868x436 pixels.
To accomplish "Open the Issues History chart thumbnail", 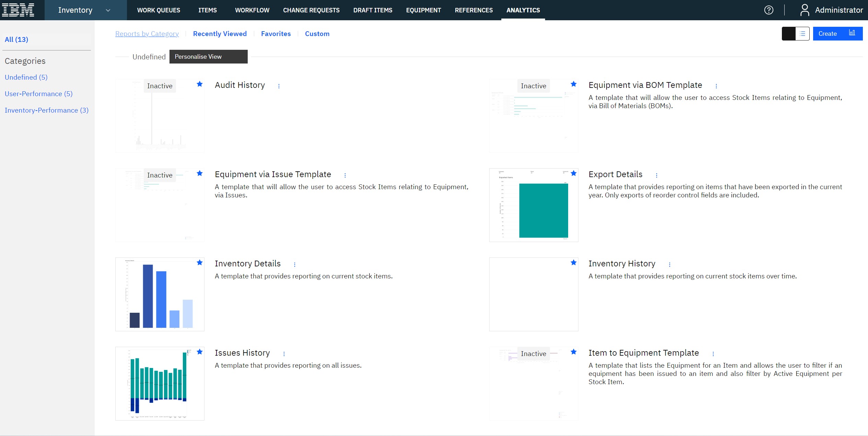I will 160,383.
